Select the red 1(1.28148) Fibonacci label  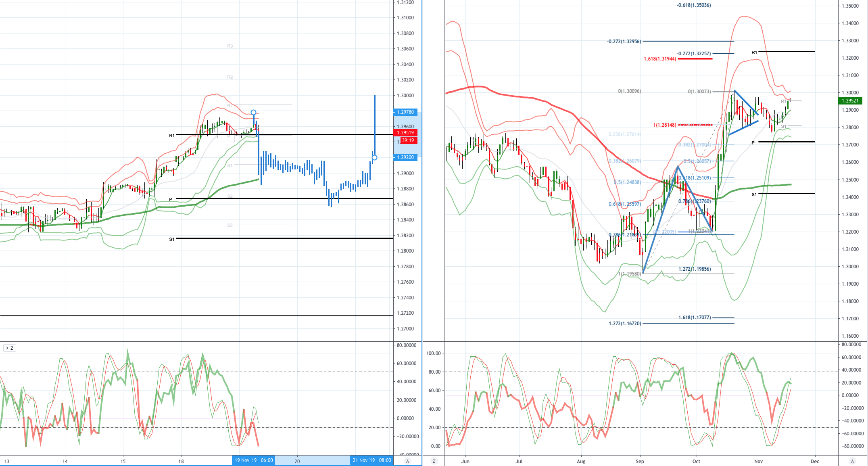tap(665, 125)
